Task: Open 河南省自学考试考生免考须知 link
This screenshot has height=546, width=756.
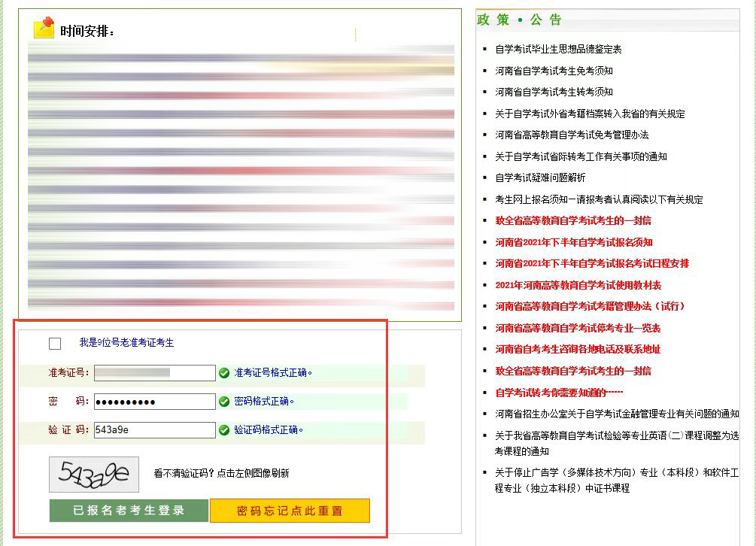Action: point(554,71)
